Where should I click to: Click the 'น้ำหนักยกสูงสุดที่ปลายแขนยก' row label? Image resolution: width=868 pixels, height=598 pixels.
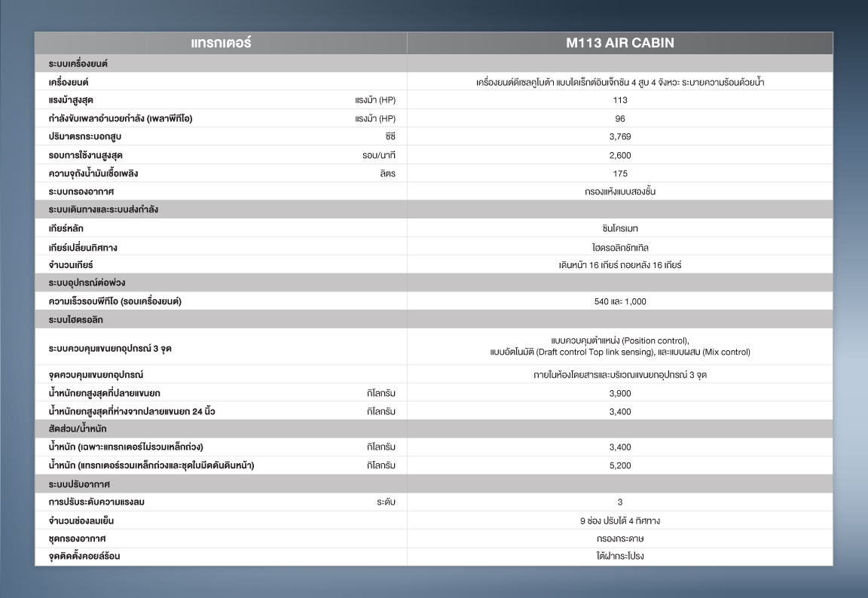[x=104, y=393]
